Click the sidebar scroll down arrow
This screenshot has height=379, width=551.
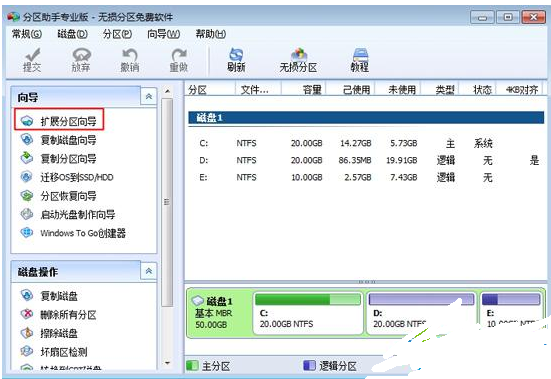click(167, 363)
